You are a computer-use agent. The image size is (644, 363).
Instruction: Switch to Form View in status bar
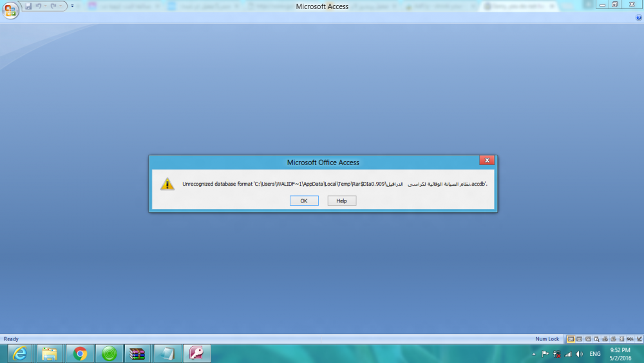(571, 339)
